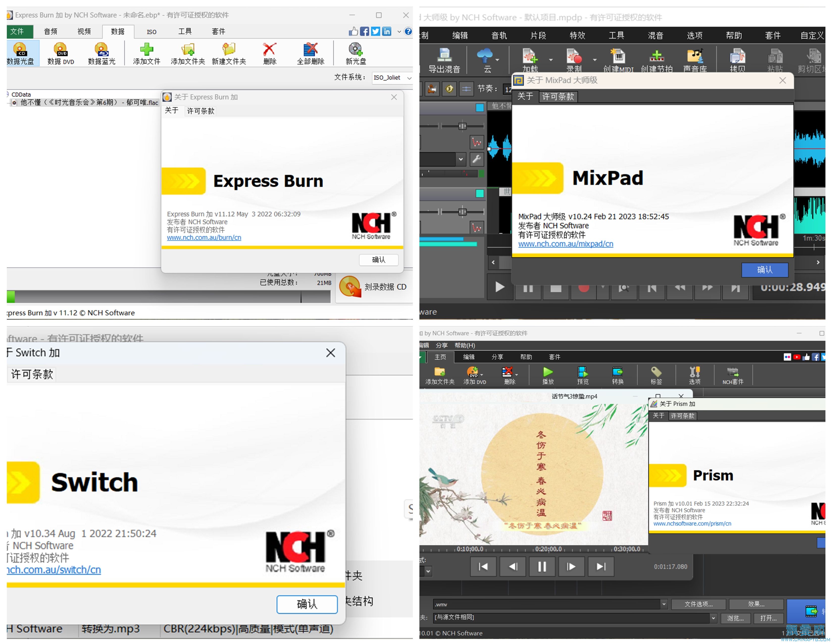Open the 视频 tab in Express Burn
Image resolution: width=832 pixels, height=644 pixels.
pos(84,32)
